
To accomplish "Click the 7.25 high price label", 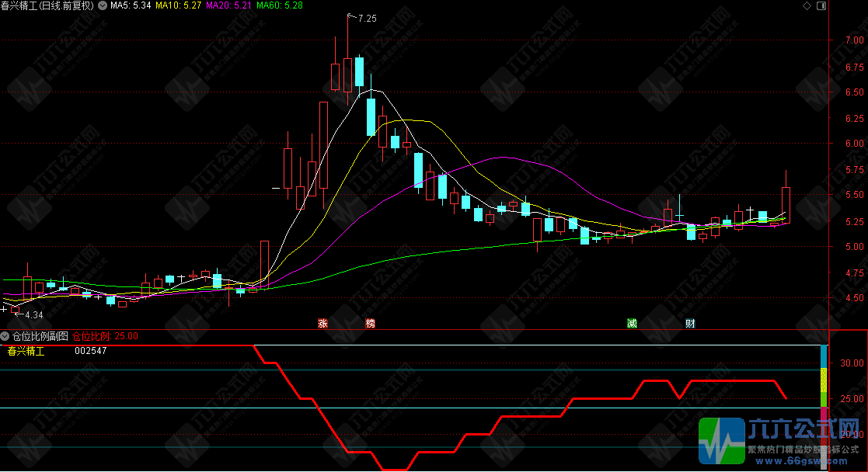I will click(367, 19).
